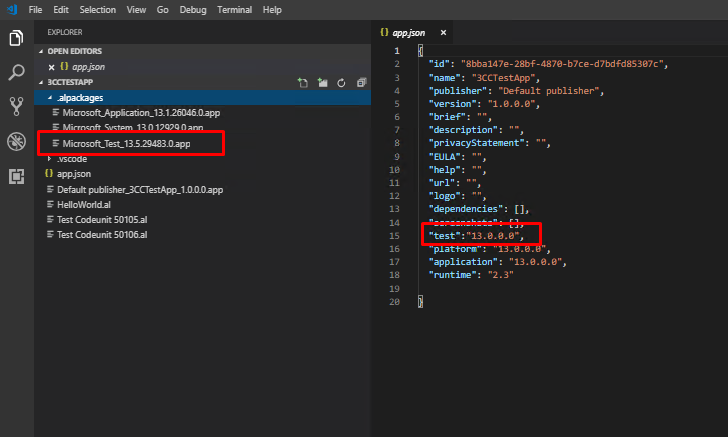Click the VS Code logo icon
The width and height of the screenshot is (728, 437).
pos(12,9)
